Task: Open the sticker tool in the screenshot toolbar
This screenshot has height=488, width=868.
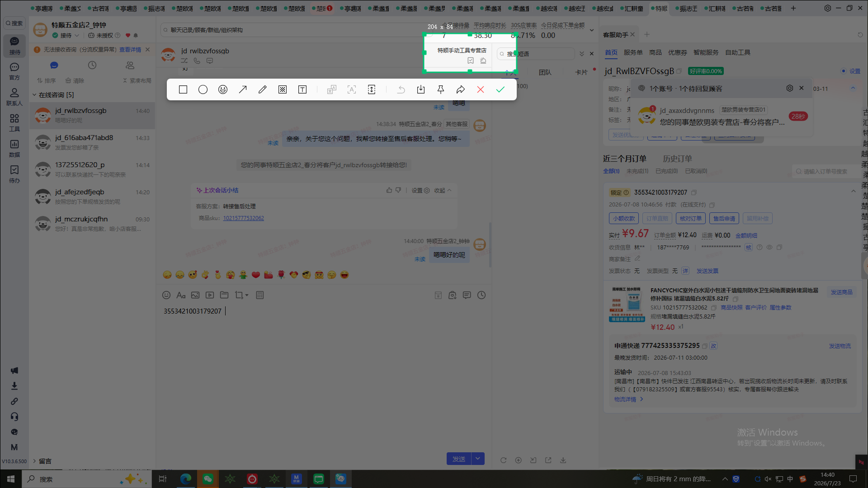Action: click(223, 89)
